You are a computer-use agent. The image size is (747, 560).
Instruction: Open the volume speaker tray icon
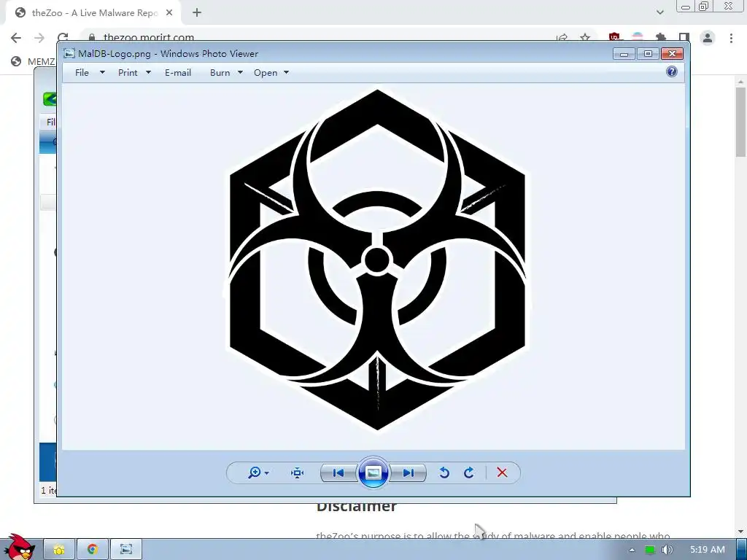667,550
